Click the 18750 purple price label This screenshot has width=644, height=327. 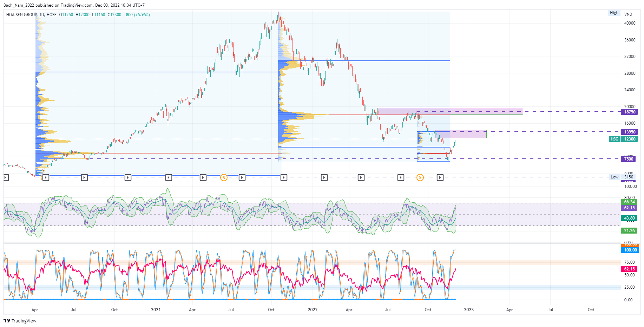[630, 112]
